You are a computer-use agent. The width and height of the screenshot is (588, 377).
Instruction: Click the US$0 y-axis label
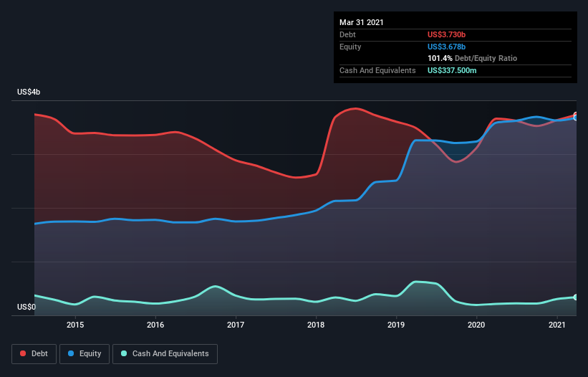[26, 307]
